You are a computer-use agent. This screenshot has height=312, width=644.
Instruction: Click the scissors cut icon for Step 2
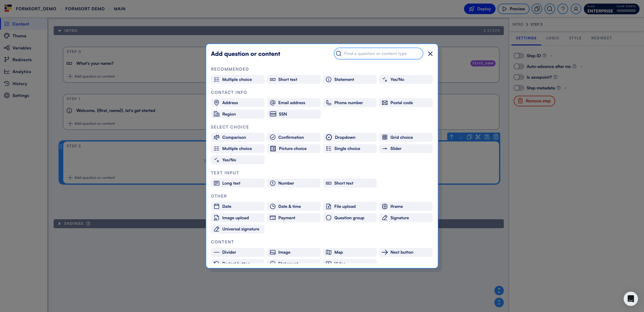478,137
